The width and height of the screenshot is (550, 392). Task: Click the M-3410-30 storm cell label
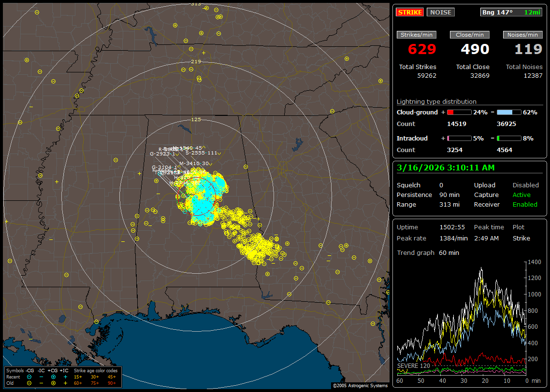(x=194, y=164)
